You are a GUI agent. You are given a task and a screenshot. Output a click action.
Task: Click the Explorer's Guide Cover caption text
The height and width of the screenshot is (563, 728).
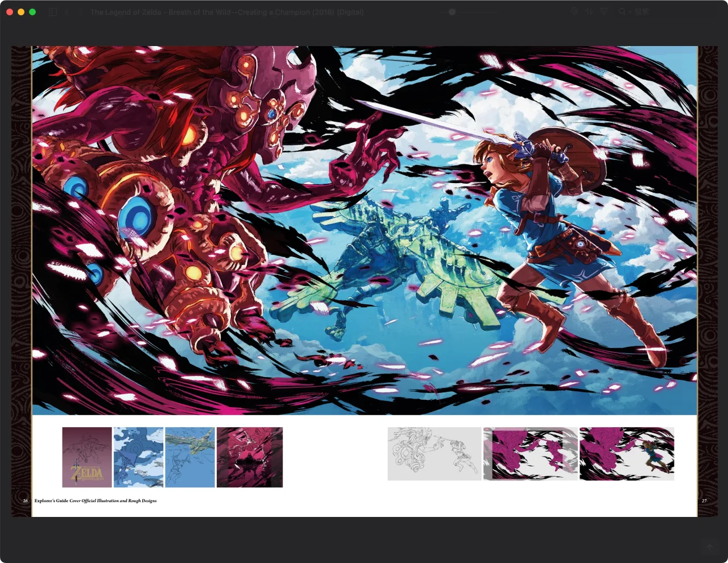coord(96,501)
